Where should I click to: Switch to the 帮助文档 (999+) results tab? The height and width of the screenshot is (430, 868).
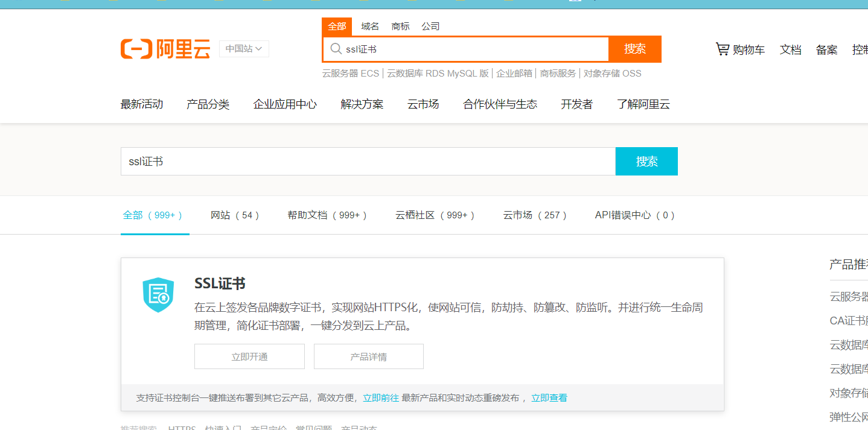[x=328, y=215]
